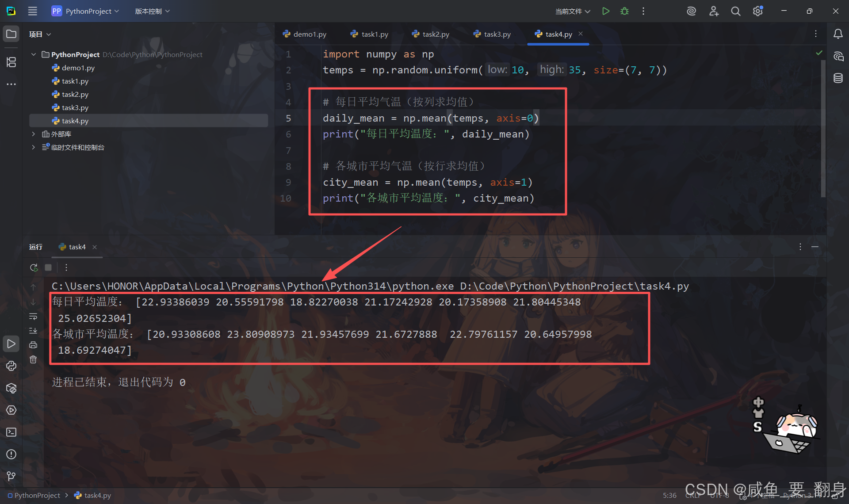
Task: Click the Rerun task4 icon
Action: tap(34, 267)
